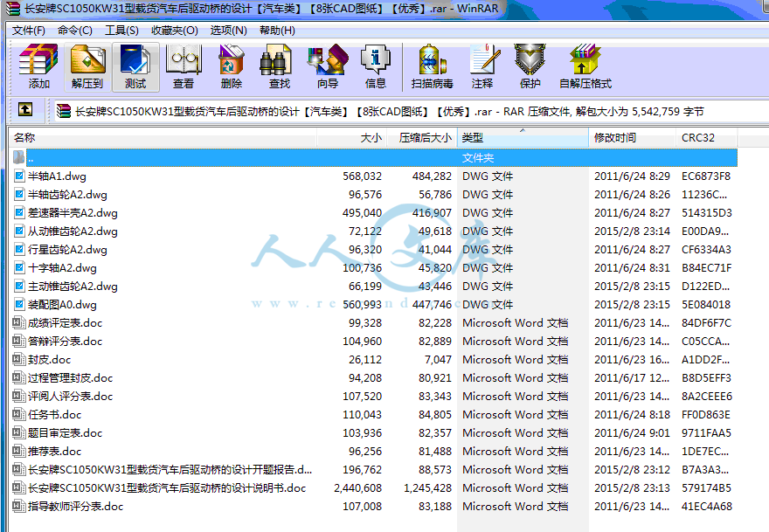Select file 评阅人评分表.doc
The height and width of the screenshot is (532, 769).
70,397
